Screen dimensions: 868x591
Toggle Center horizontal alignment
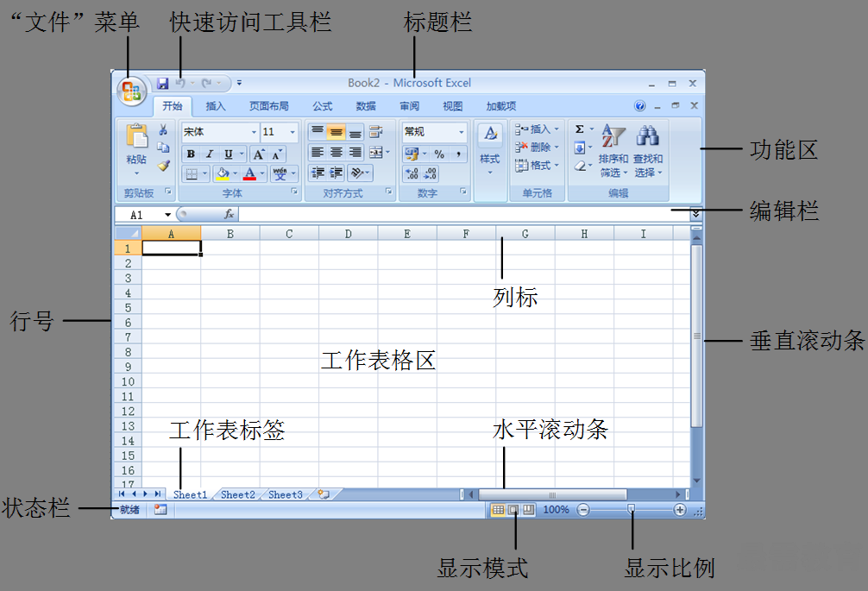click(336, 152)
